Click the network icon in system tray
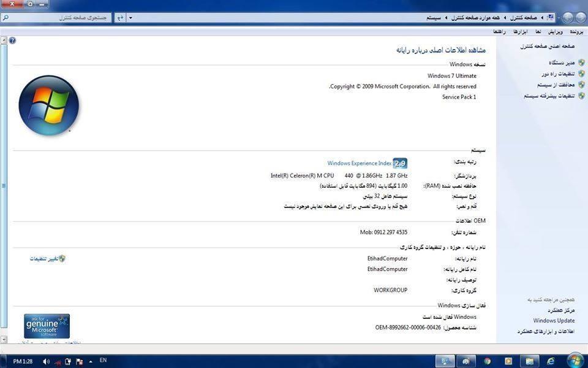The width and height of the screenshot is (588, 368). click(58, 362)
